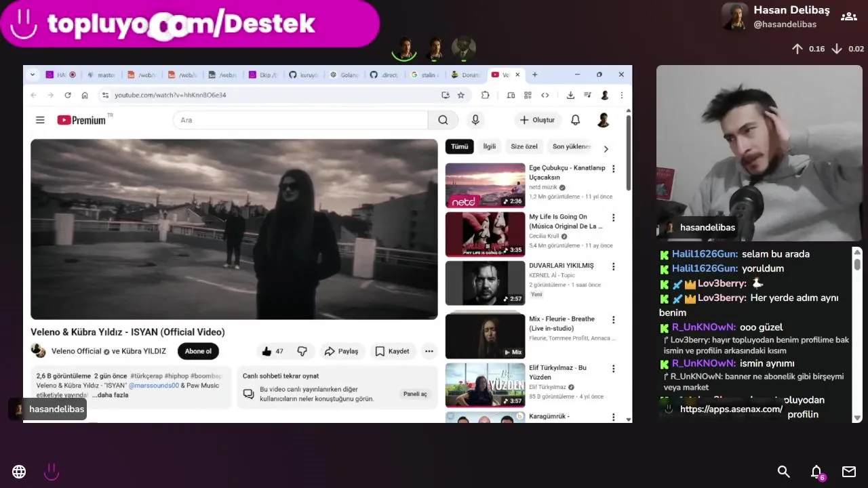Viewport: 868px width, 488px height.
Task: Open the Ege Çubukçu Kanatlanıp Uçacaksın thumbnail
Action: (x=485, y=185)
